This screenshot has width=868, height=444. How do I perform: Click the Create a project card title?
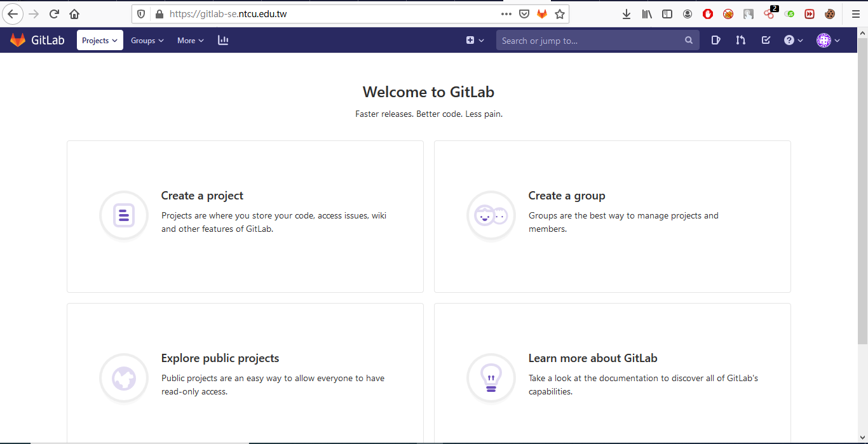pos(202,196)
